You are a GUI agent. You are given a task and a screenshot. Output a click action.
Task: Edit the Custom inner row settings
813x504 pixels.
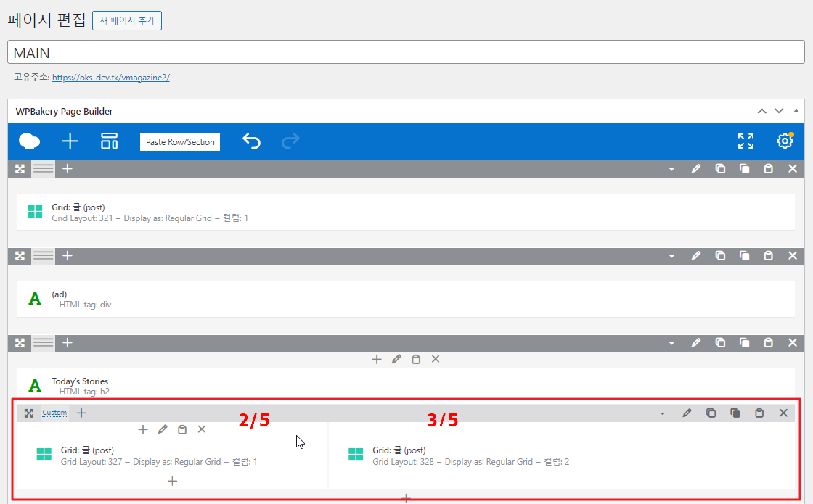click(687, 413)
